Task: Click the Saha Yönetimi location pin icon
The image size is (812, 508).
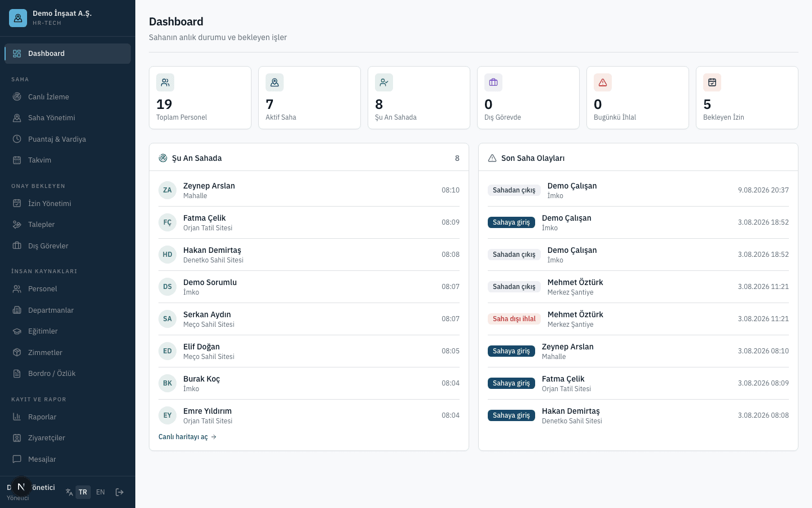Action: 17,118
